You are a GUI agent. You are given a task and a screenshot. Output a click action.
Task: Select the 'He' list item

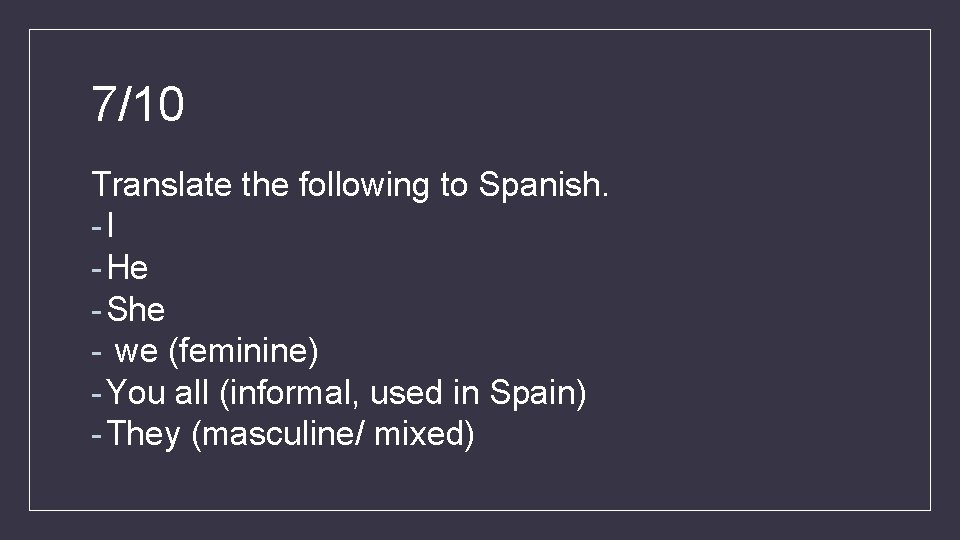pyautogui.click(x=127, y=268)
